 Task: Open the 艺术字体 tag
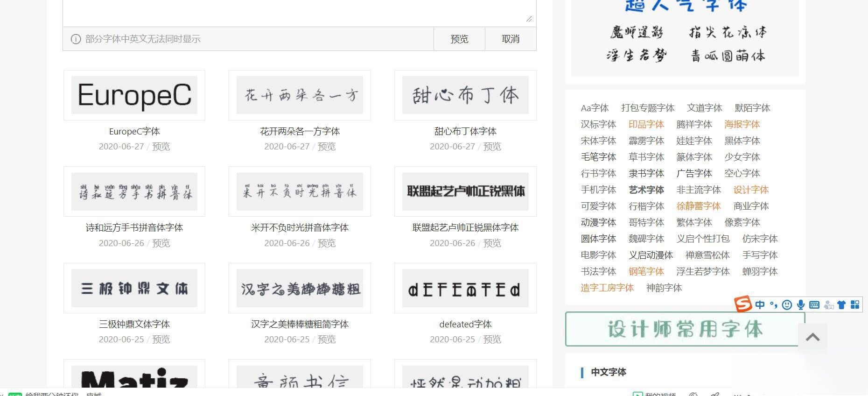[646, 190]
